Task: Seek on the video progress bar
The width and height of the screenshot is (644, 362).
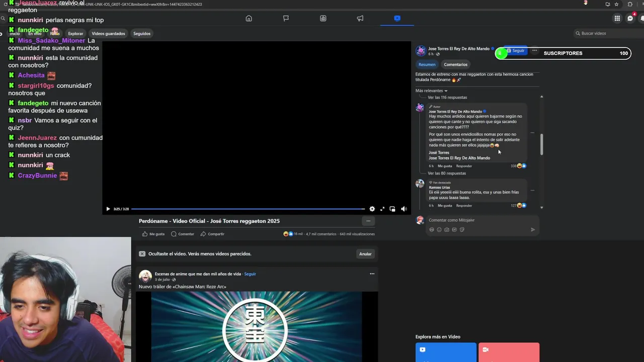Action: (x=248, y=209)
